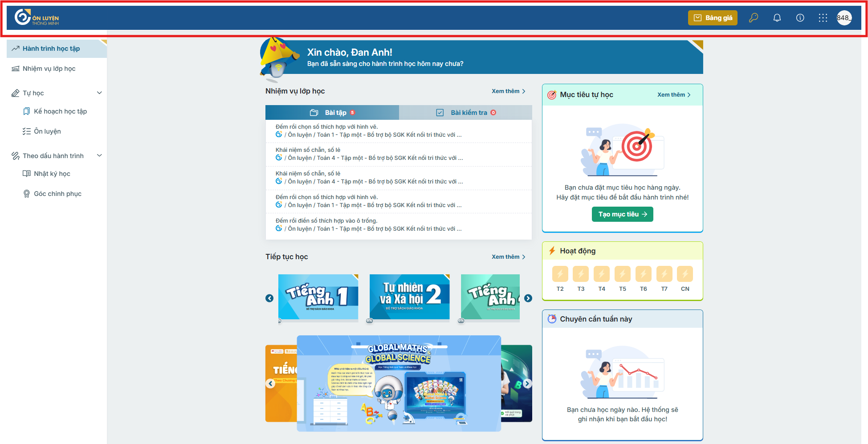
Task: Open the apps grid menu
Action: tap(823, 18)
